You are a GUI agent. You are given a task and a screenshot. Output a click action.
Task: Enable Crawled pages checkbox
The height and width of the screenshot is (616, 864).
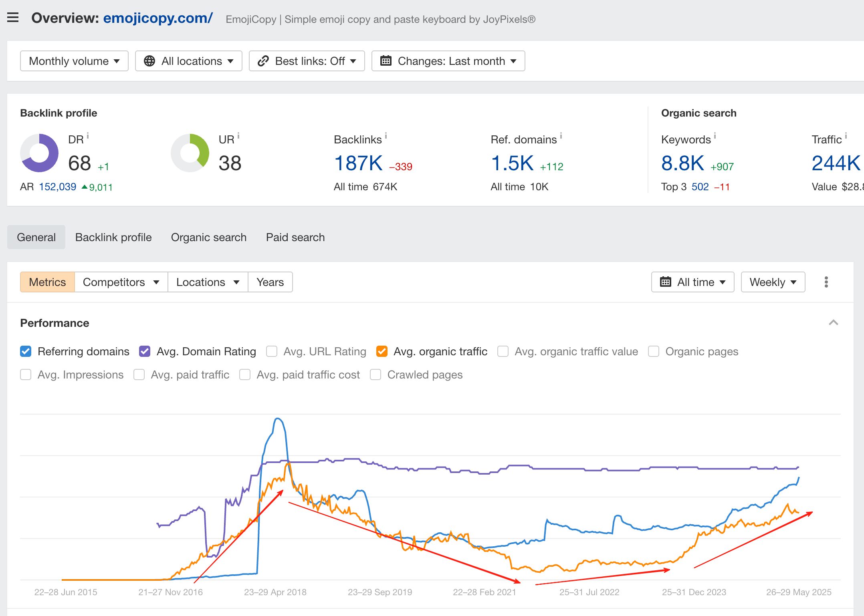pyautogui.click(x=375, y=374)
